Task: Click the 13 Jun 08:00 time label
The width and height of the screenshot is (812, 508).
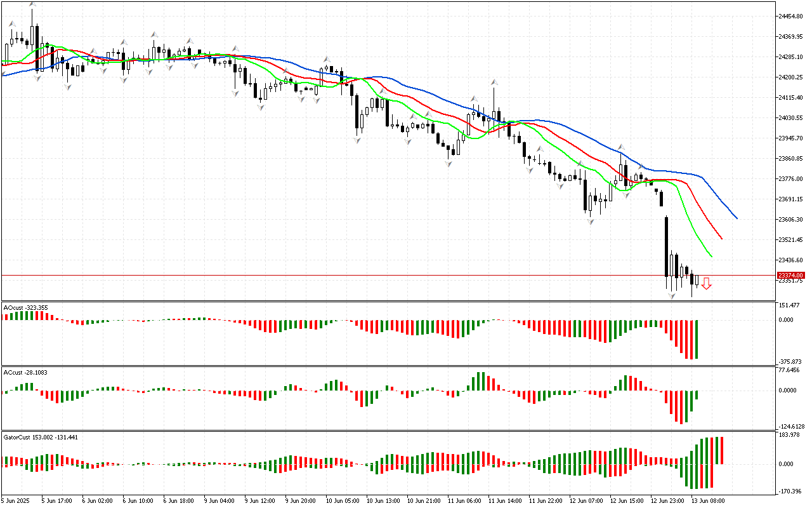Action: (x=707, y=501)
